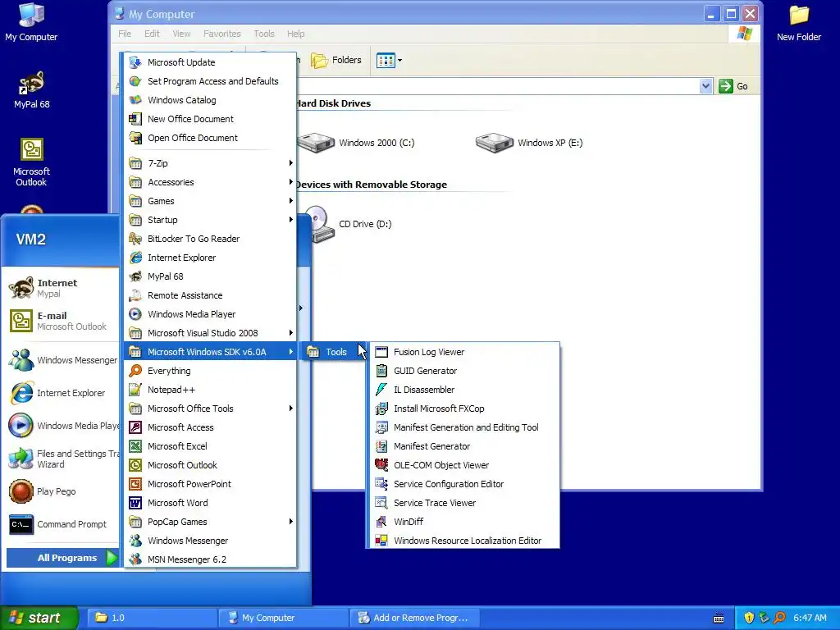840x630 pixels.
Task: Open Microsoft Excel
Action: [210, 446]
